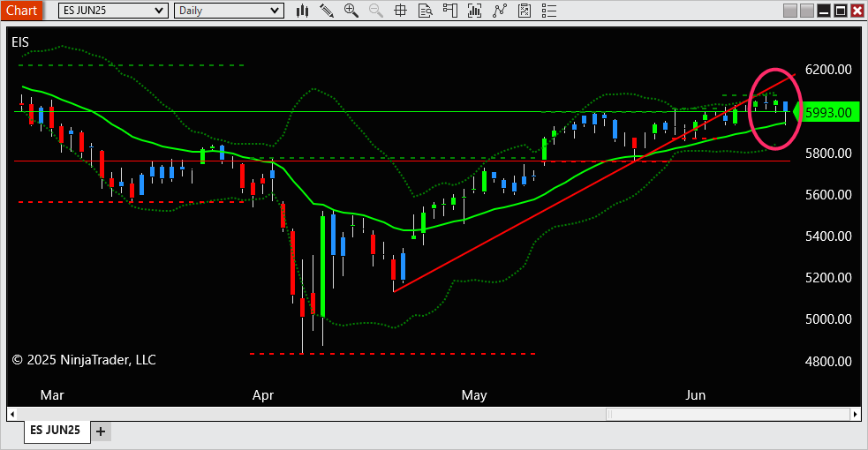Viewport: 868px width, 450px height.
Task: Click the May time axis label
Action: 474,395
